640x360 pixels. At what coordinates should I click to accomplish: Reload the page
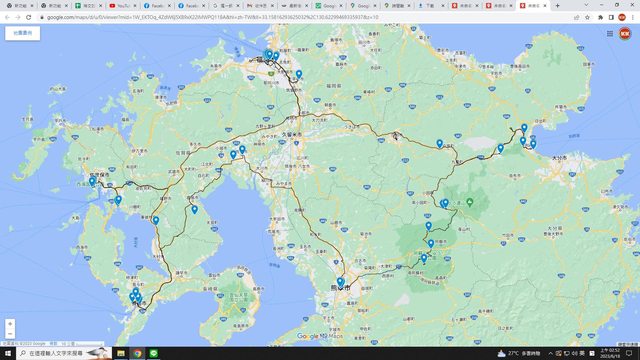29,17
